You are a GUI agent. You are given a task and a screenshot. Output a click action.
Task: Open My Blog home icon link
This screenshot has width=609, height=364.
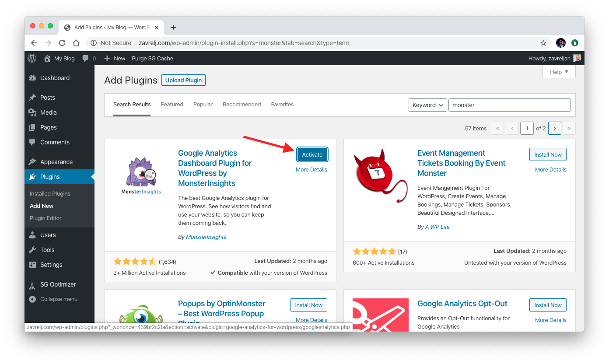pyautogui.click(x=47, y=58)
